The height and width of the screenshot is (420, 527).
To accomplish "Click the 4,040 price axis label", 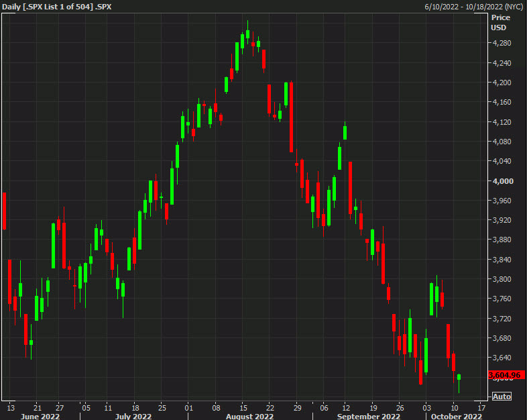I will (502, 161).
